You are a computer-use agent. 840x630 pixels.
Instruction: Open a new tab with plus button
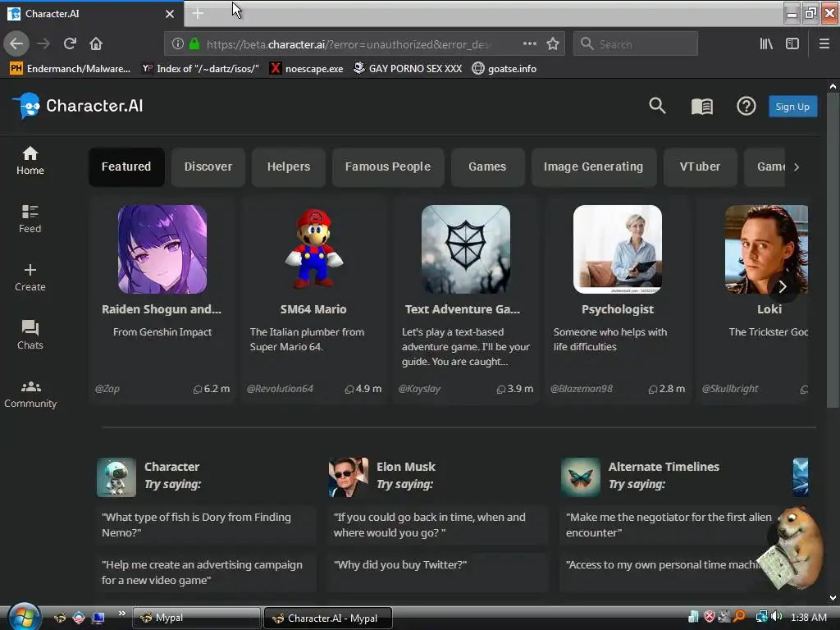coord(198,13)
